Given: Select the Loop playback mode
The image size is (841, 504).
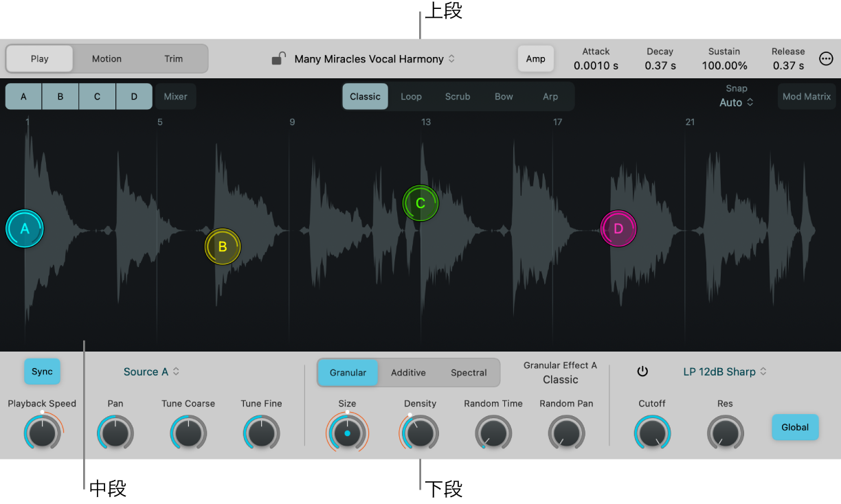Looking at the screenshot, I should coord(411,97).
